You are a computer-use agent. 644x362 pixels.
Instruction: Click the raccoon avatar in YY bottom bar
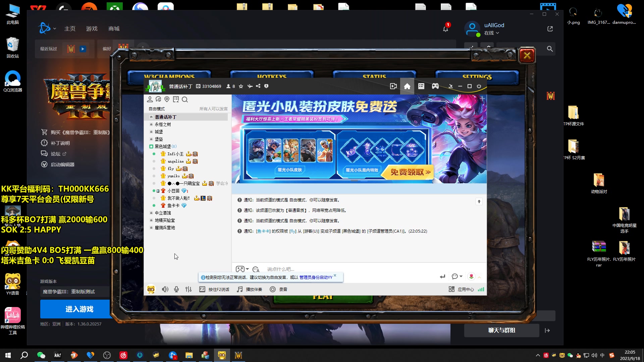pyautogui.click(x=151, y=289)
